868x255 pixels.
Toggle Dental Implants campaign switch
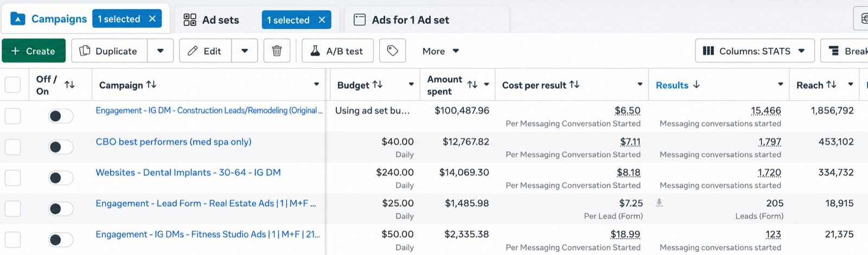(x=61, y=178)
